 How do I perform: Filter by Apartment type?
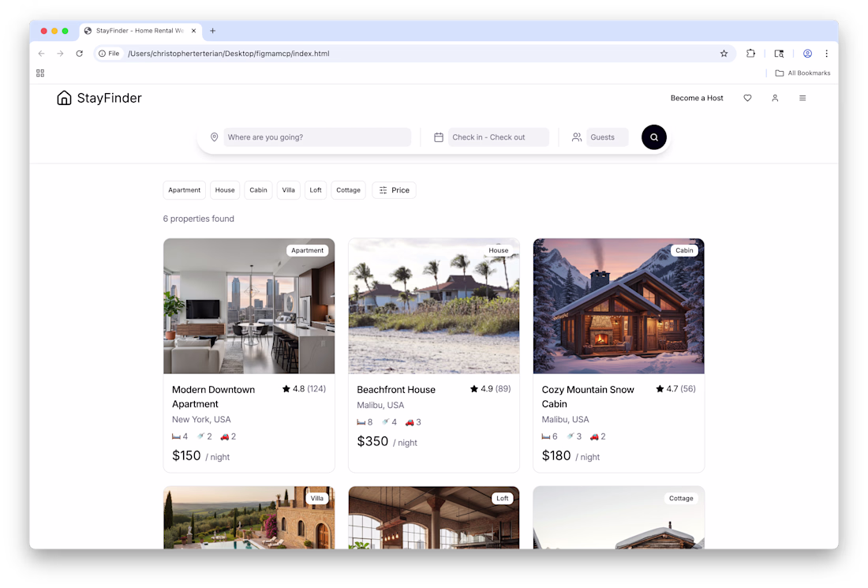(x=185, y=190)
